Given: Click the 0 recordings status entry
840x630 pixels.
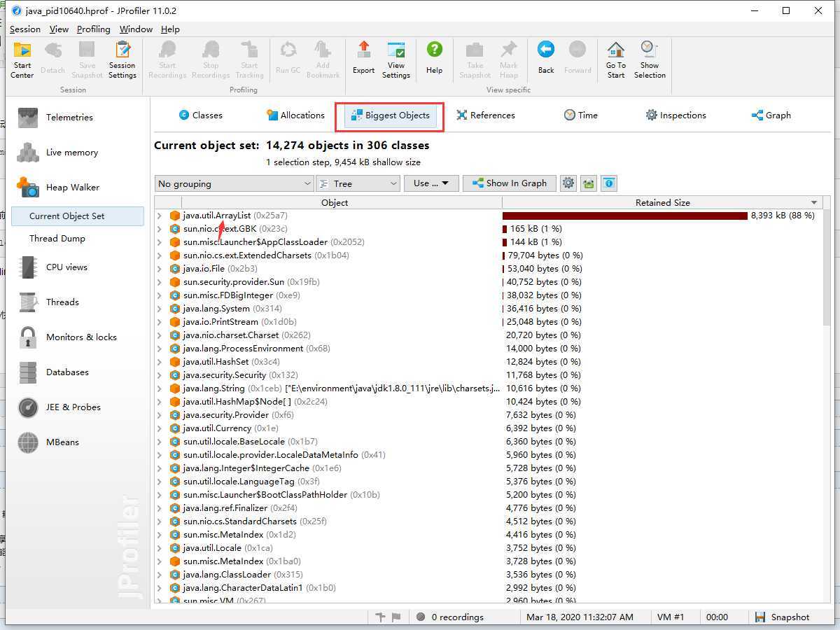Looking at the screenshot, I should (x=450, y=617).
